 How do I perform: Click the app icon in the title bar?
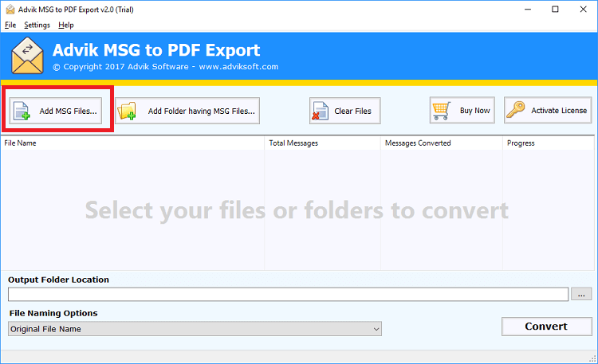[10, 10]
